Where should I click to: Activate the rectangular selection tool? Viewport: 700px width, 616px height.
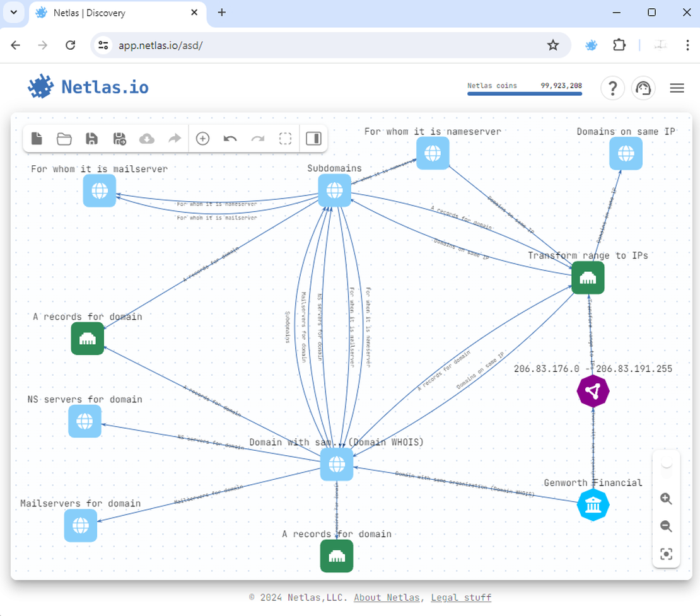pyautogui.click(x=285, y=139)
